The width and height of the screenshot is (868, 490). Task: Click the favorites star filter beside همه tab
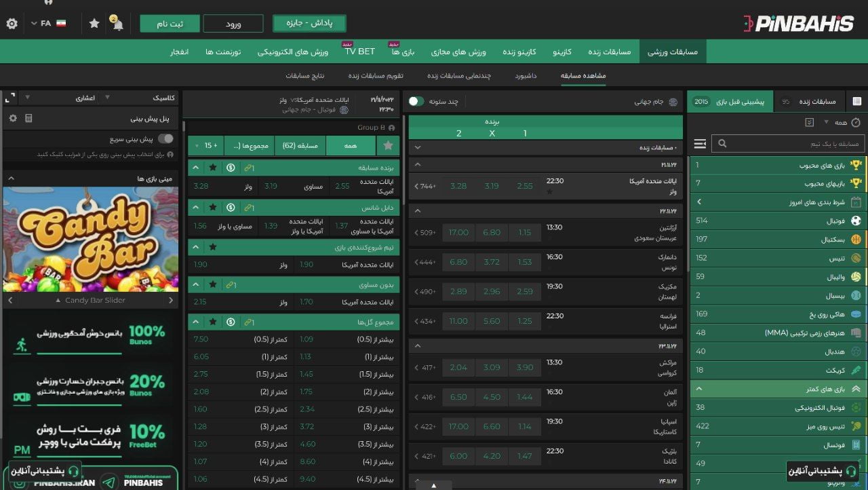click(388, 145)
